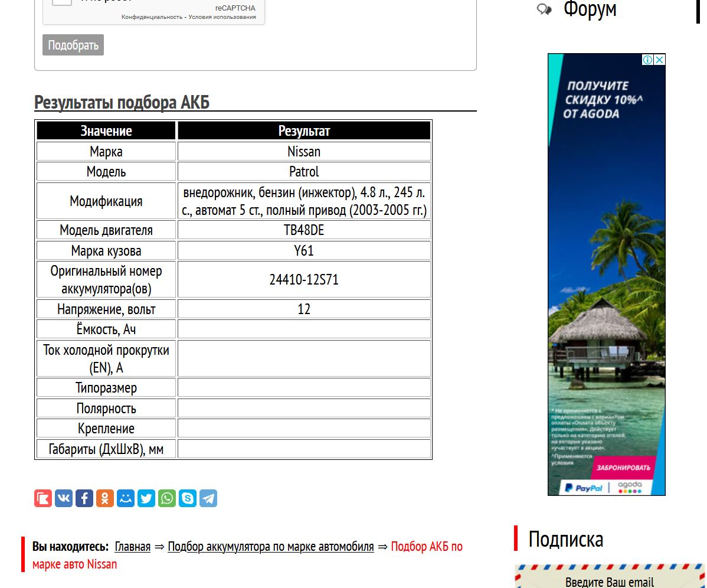This screenshot has width=707, height=588.
Task: Click the red Pocket-style share icon
Action: coord(43,498)
